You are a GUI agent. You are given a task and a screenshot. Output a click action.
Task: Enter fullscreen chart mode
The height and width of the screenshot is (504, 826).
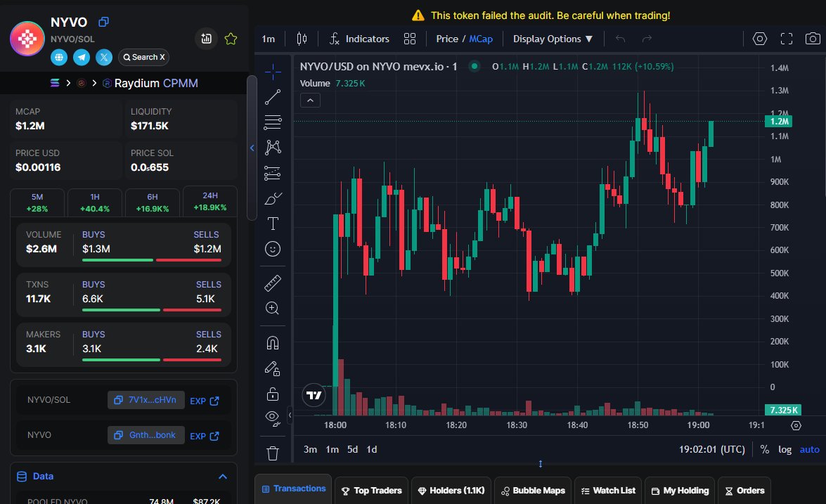tap(787, 39)
